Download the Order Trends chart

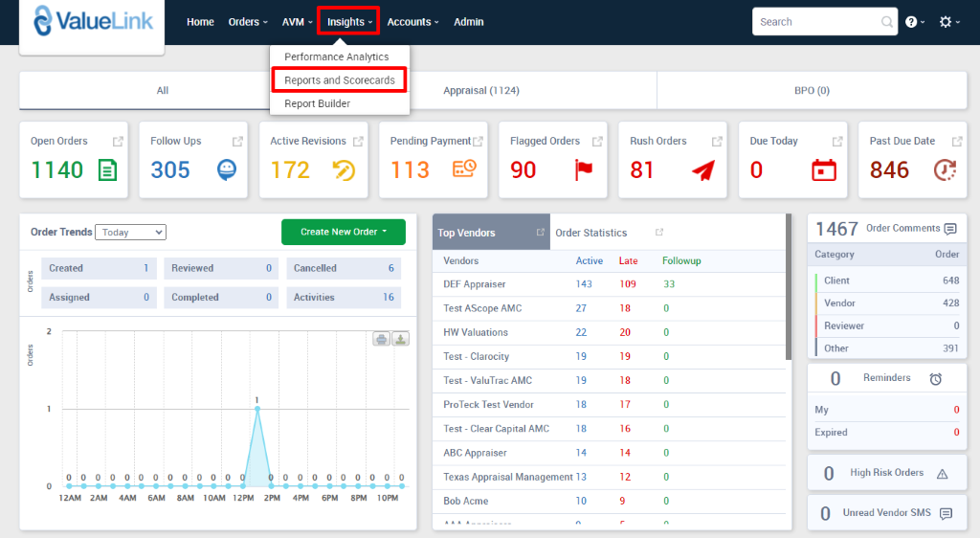click(401, 339)
